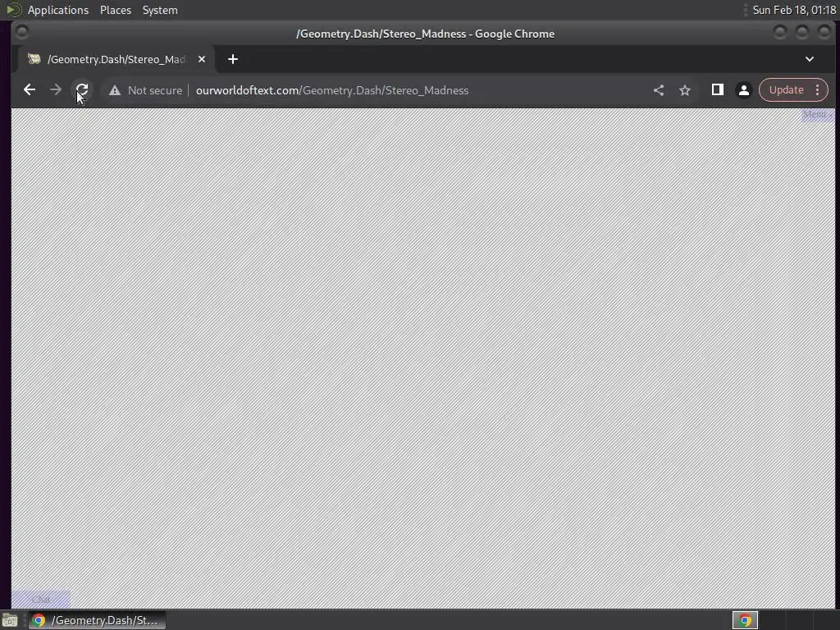
Task: Select the Chrome taskbar window entry
Action: pos(97,620)
